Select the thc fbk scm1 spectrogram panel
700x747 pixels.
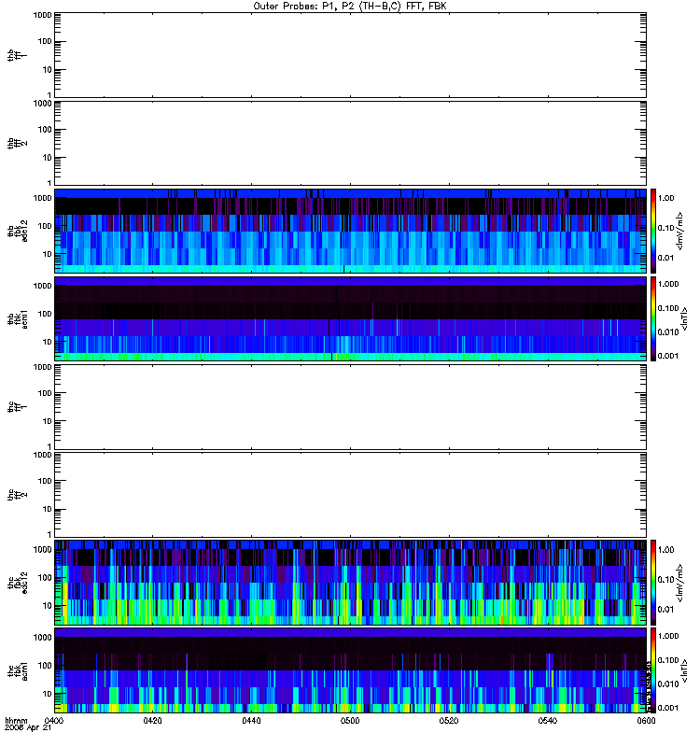click(351, 670)
